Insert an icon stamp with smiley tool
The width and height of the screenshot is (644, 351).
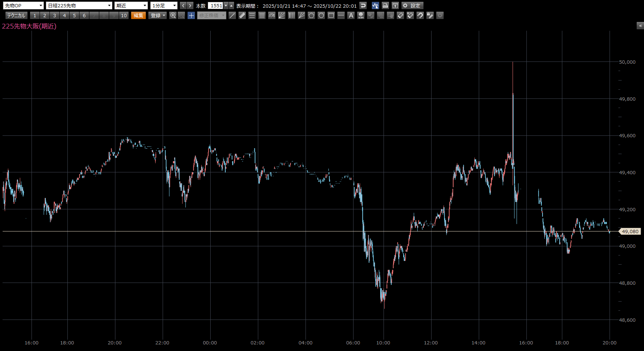(361, 15)
